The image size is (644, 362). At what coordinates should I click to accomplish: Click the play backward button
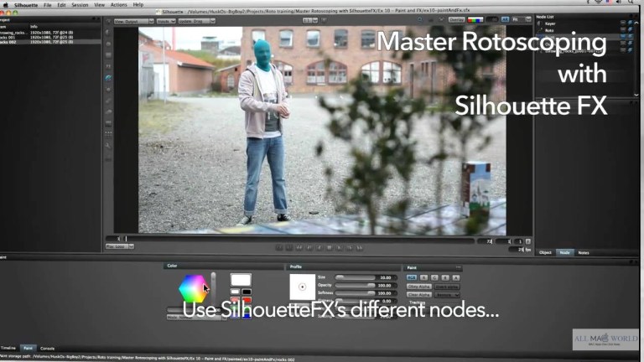point(319,248)
